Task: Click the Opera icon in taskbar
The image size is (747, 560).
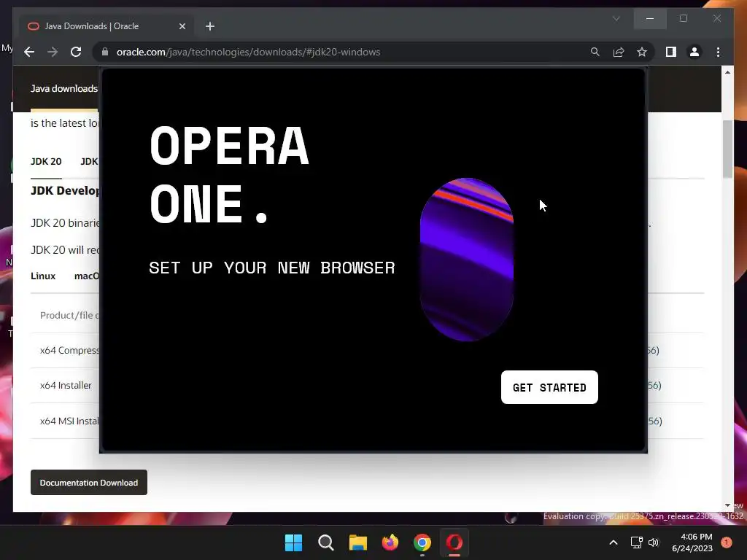Action: (454, 542)
